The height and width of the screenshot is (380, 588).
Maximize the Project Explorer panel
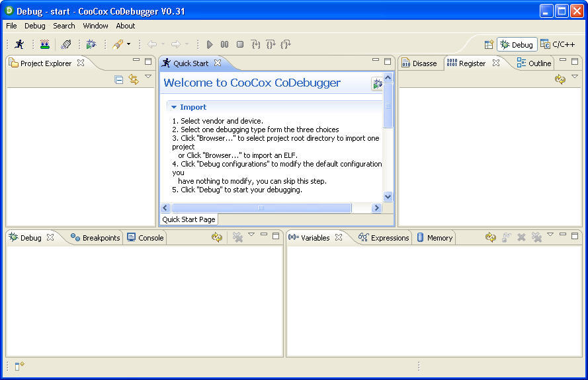coord(148,61)
